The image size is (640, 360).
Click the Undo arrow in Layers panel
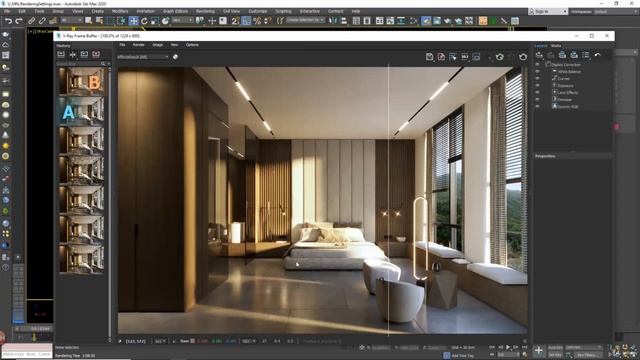598,55
